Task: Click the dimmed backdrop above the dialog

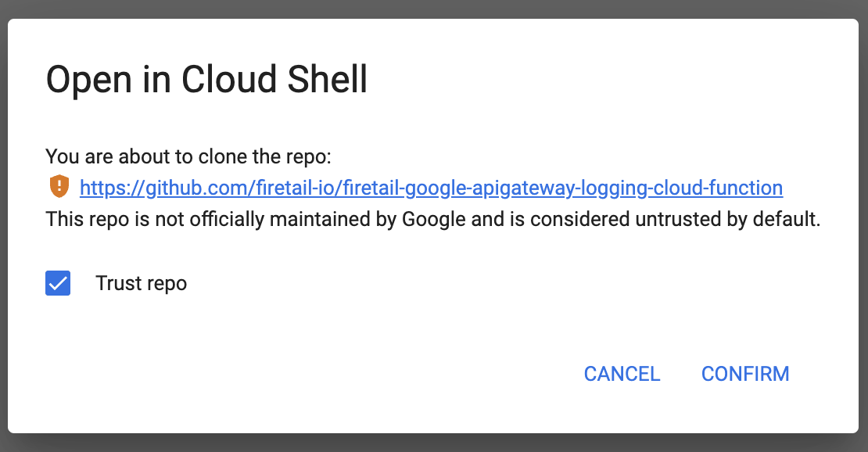Action: 434,9
